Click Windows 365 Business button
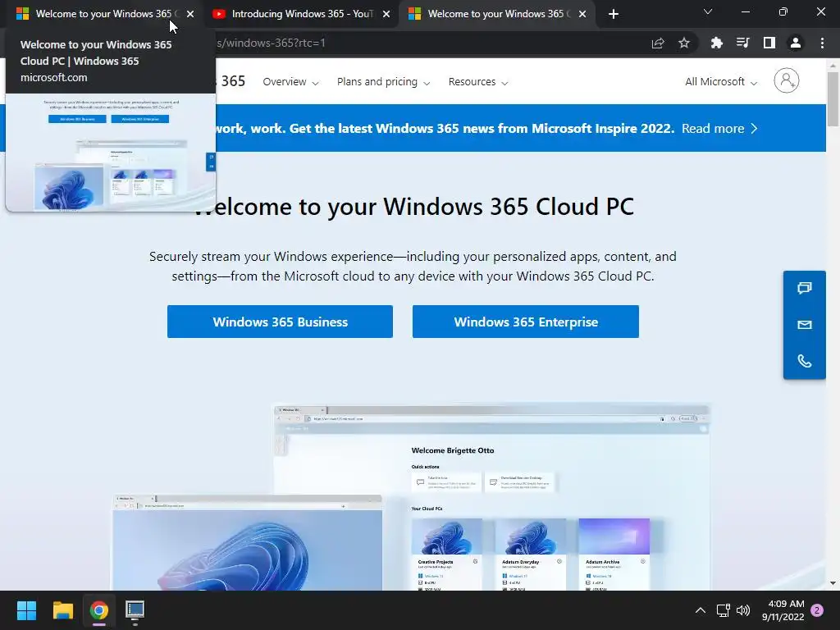 click(x=280, y=322)
